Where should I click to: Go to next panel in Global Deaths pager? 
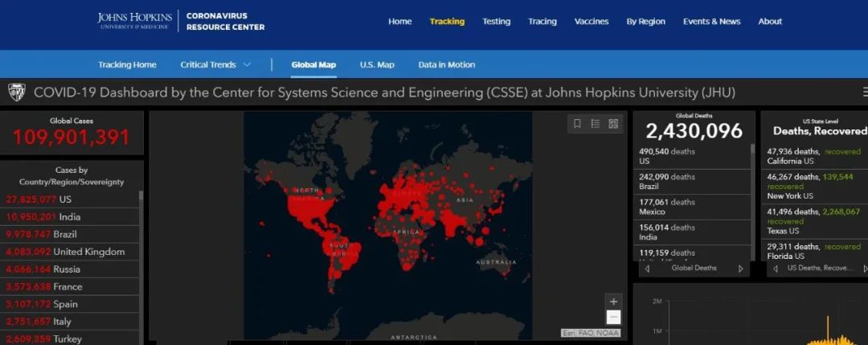coord(741,269)
